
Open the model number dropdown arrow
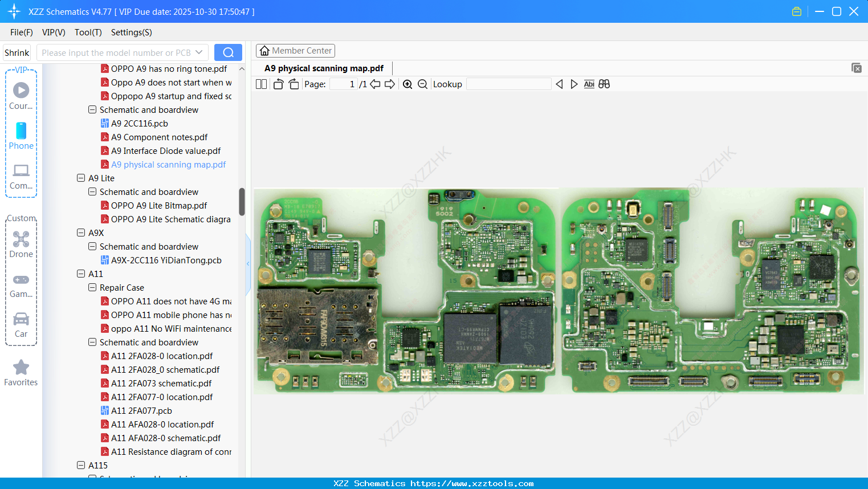tap(199, 52)
